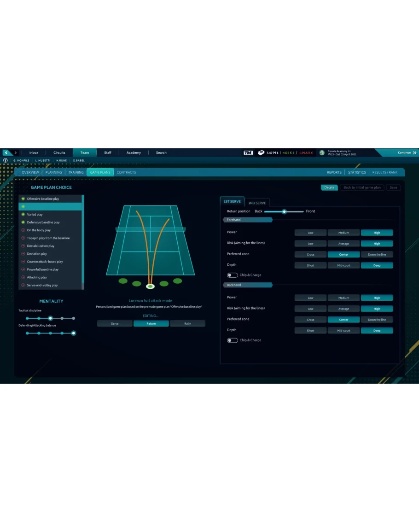Select Serve-and-volley play game plan

pyautogui.click(x=42, y=285)
